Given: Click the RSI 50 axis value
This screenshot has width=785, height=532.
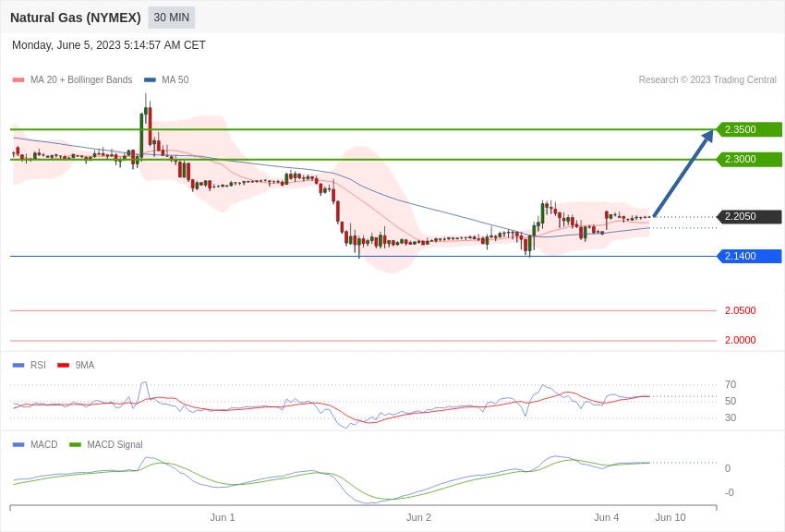Looking at the screenshot, I should pyautogui.click(x=731, y=402).
